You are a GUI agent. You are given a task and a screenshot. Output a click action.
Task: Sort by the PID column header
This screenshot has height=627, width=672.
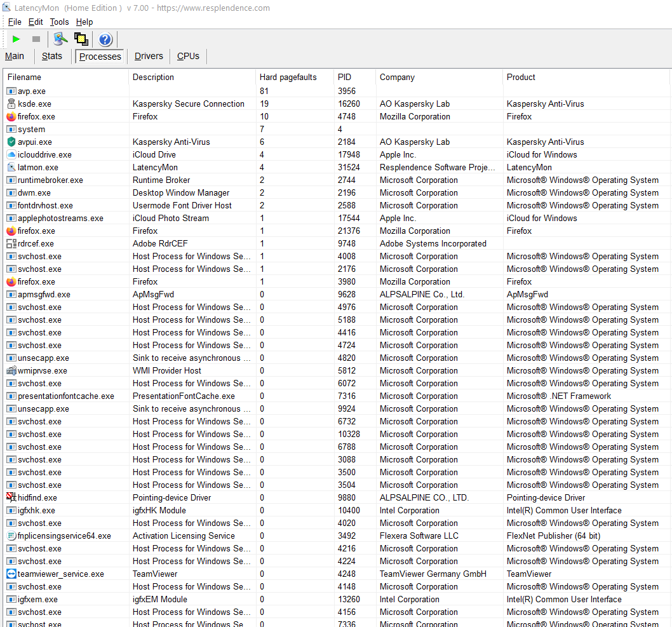[354, 77]
